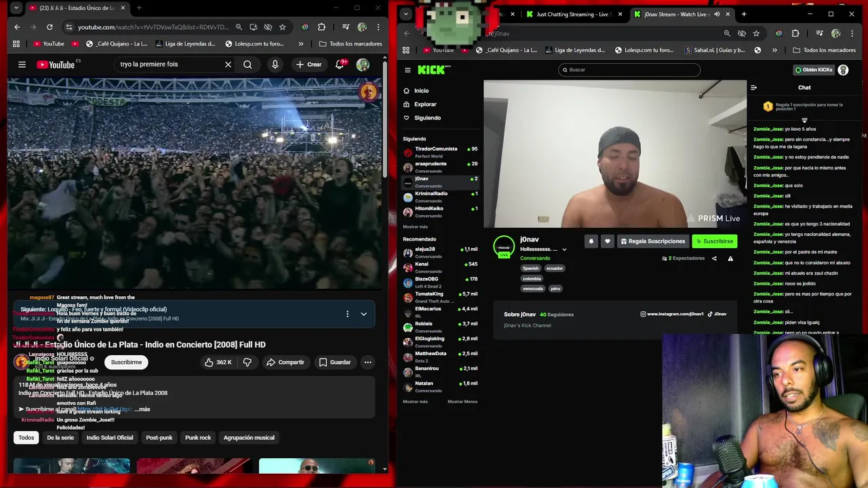Mute the j0nav Stream tab audio
The width and height of the screenshot is (868, 488).
point(717,14)
